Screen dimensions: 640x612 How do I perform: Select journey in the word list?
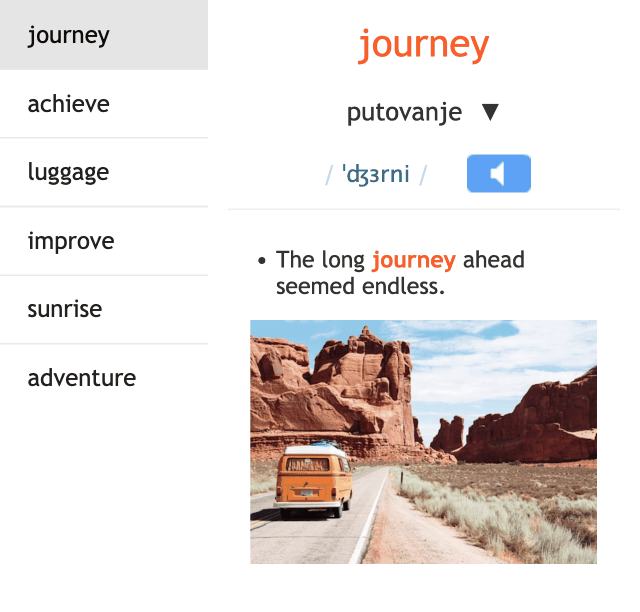[x=104, y=35]
